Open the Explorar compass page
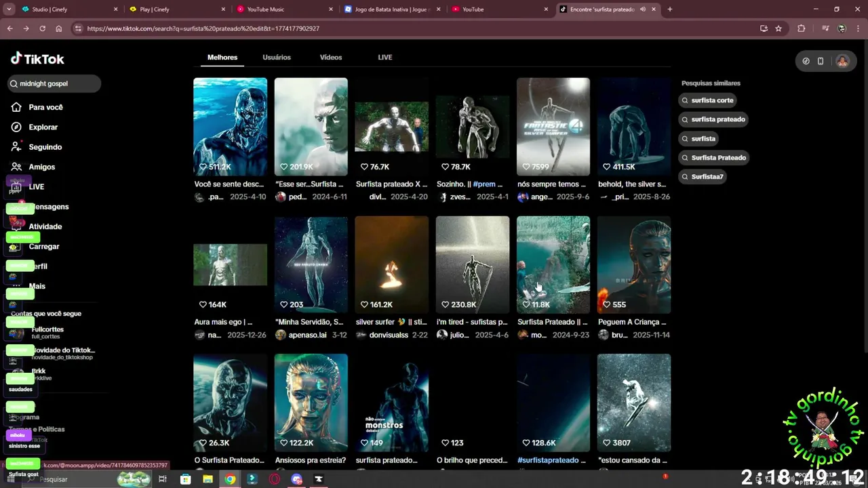This screenshot has width=868, height=488. (x=35, y=127)
